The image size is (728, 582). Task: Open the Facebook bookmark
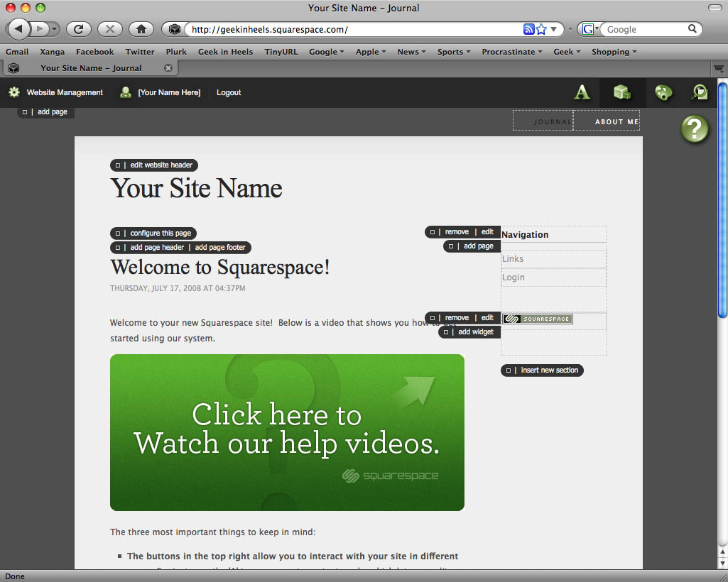[x=94, y=52]
